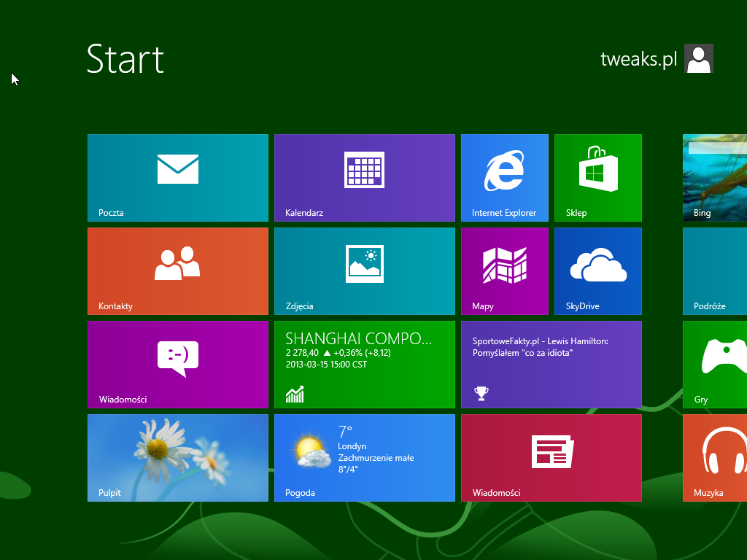This screenshot has height=560, width=747.
Task: Open the Sklep store tile
Action: tap(597, 177)
